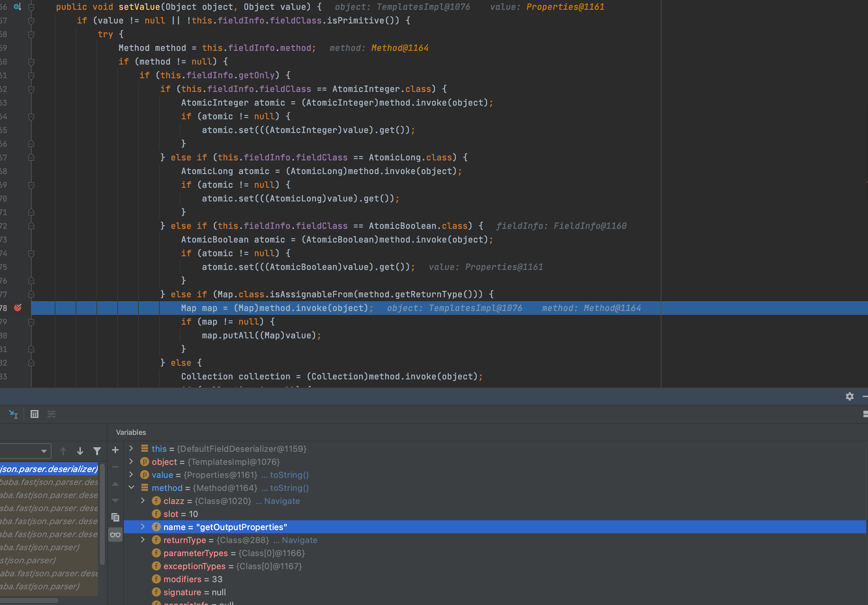The image size is (868, 605).
Task: Click Navigate link beside clazz
Action: [x=282, y=501]
